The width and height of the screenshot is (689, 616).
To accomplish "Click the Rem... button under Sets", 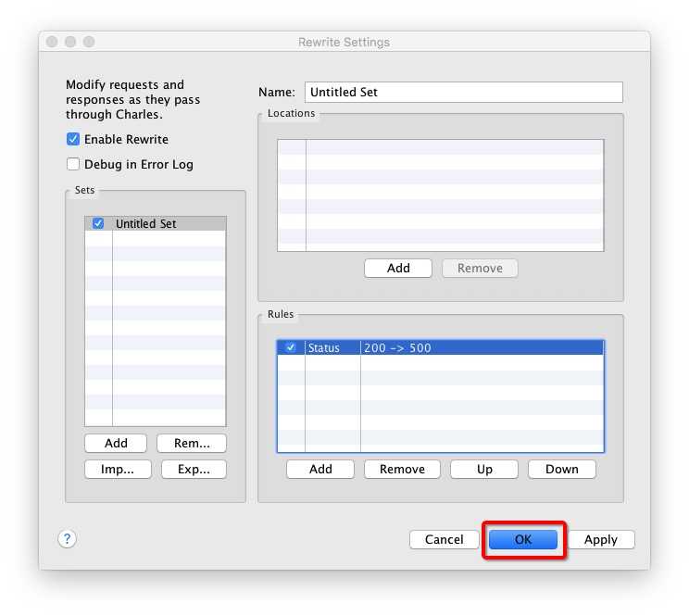I will point(192,443).
